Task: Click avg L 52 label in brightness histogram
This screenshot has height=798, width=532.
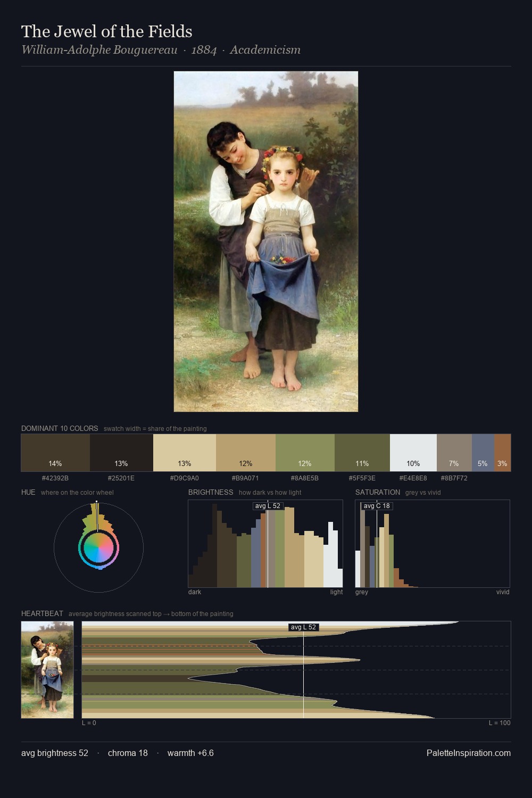Action: [268, 506]
